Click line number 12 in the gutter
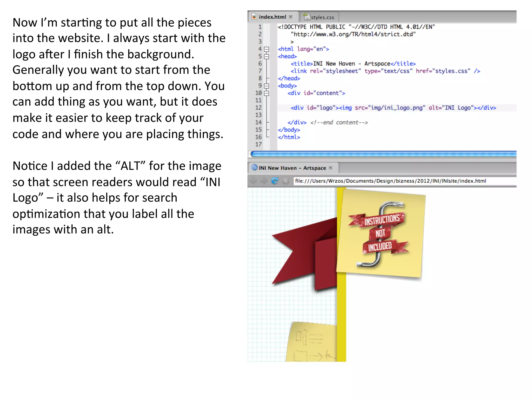Viewport: 532px width, 399px height. (x=258, y=108)
